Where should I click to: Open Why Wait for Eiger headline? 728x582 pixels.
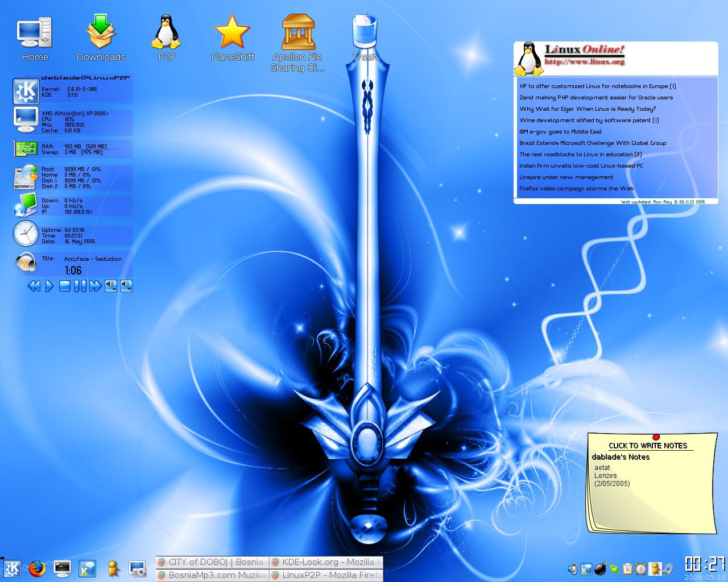tap(588, 109)
